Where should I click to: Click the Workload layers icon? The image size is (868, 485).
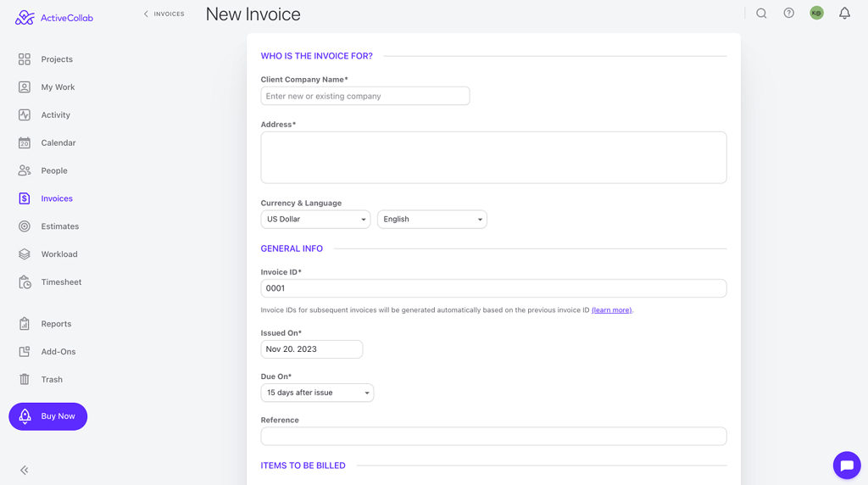[x=25, y=254]
